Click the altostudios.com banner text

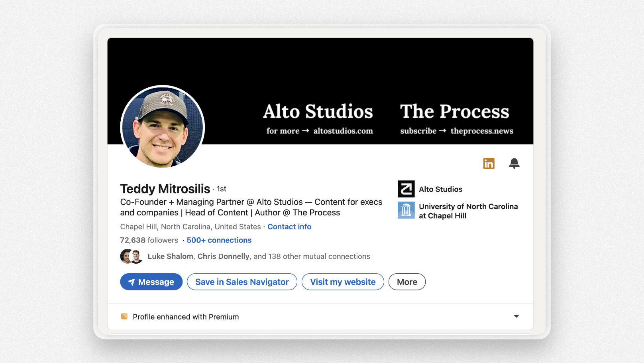point(343,131)
